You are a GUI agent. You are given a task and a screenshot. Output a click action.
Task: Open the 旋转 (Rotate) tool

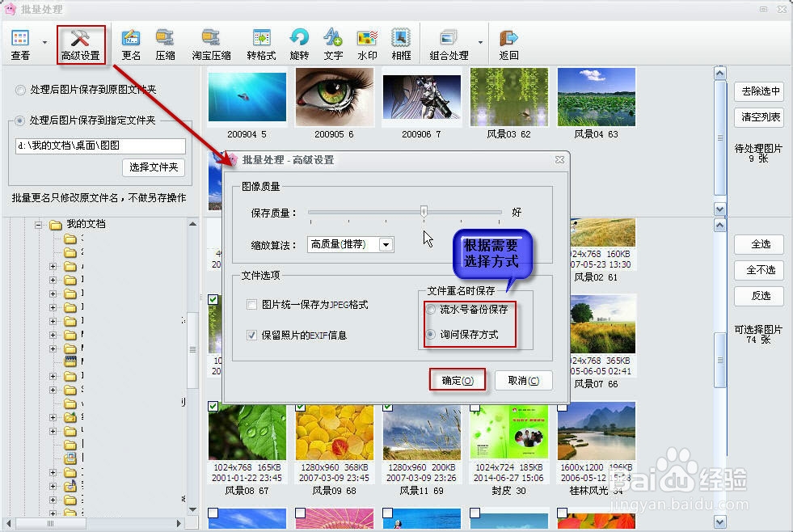coord(299,42)
